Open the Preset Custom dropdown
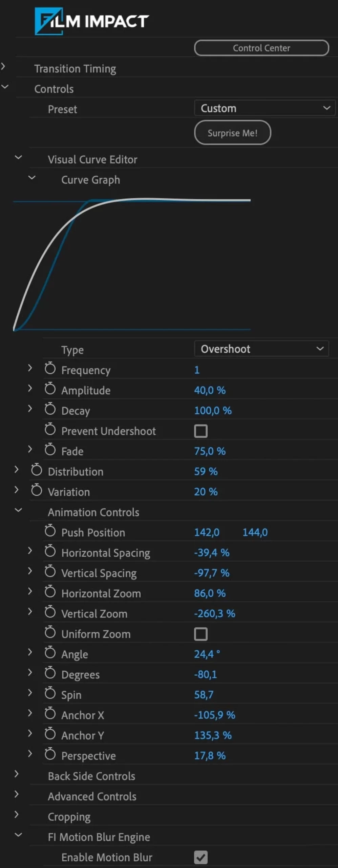The height and width of the screenshot is (868, 338). [x=265, y=108]
